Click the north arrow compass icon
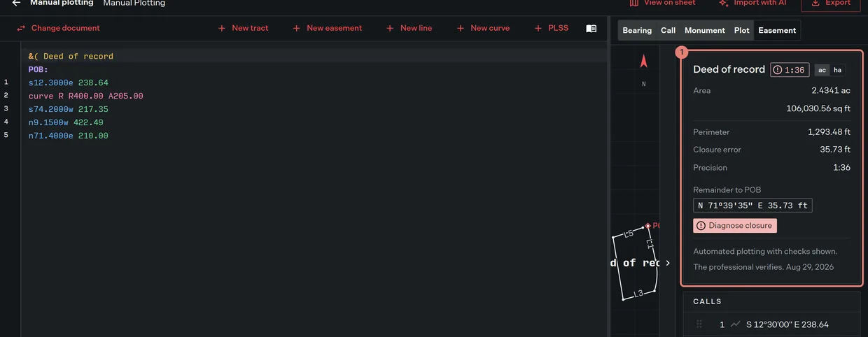868x337 pixels. point(644,62)
